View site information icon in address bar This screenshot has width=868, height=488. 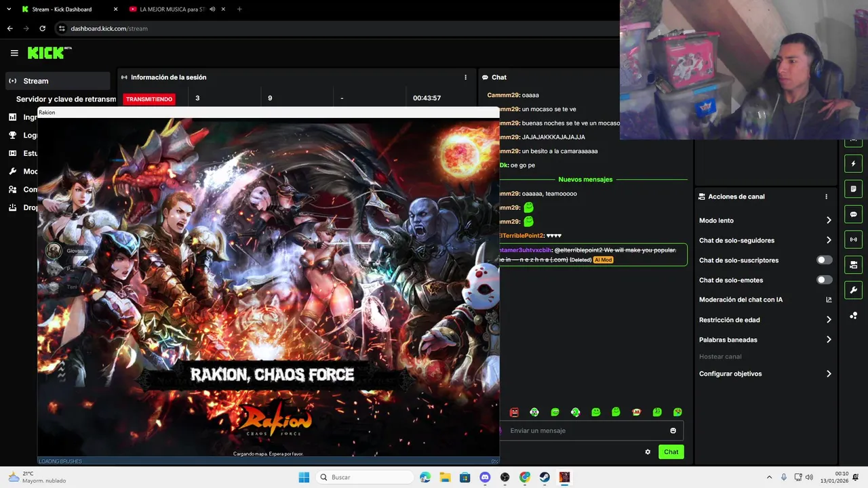coord(62,28)
